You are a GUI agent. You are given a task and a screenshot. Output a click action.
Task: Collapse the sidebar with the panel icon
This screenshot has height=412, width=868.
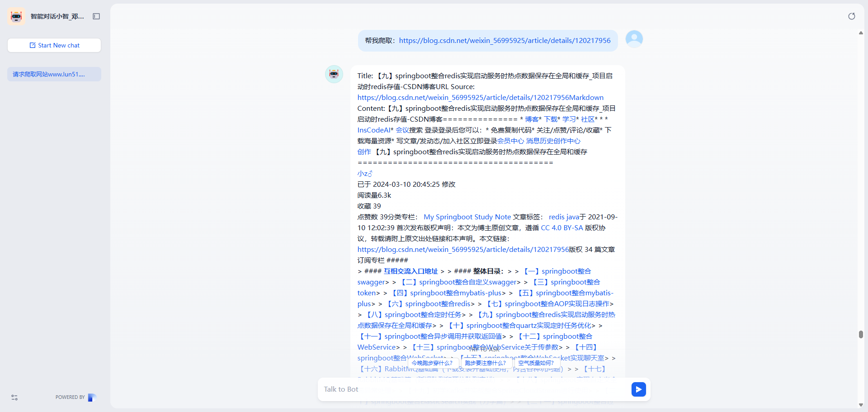[x=96, y=16]
